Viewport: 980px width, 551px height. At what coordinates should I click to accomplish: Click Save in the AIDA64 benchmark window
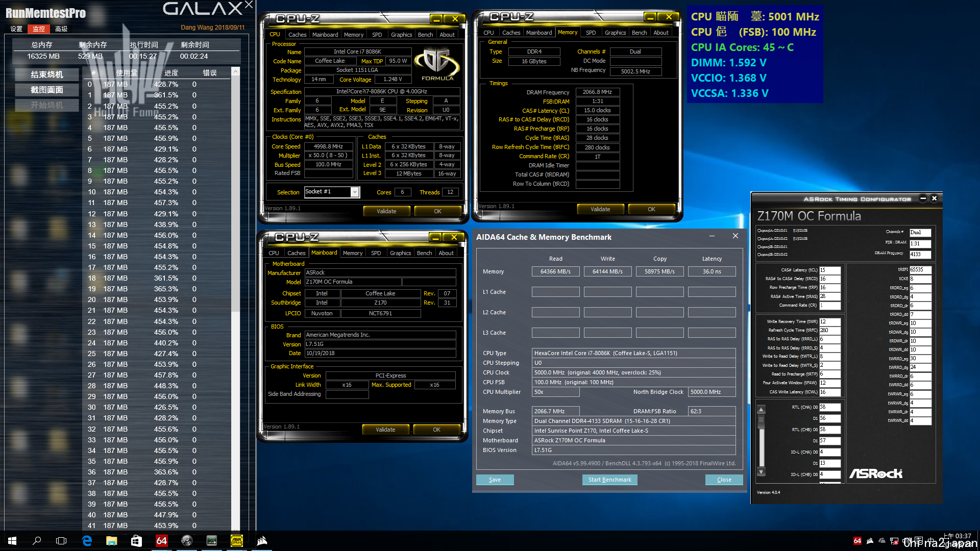click(x=495, y=480)
